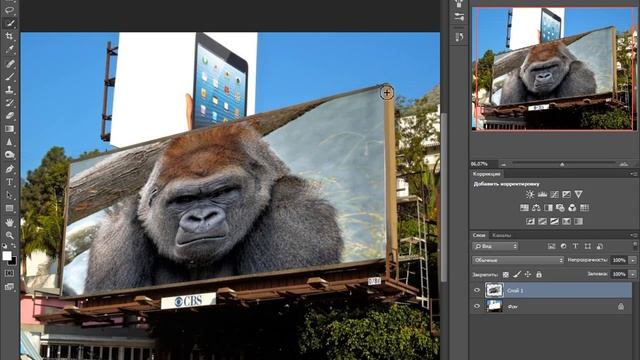The image size is (640, 360).
Task: Open the Вид layer filter dropdown
Action: click(x=496, y=246)
